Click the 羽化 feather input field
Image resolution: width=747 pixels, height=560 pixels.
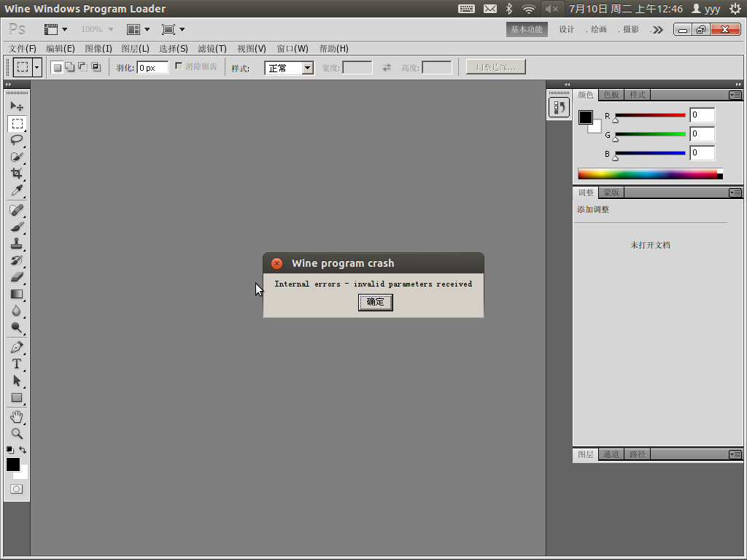pyautogui.click(x=152, y=68)
